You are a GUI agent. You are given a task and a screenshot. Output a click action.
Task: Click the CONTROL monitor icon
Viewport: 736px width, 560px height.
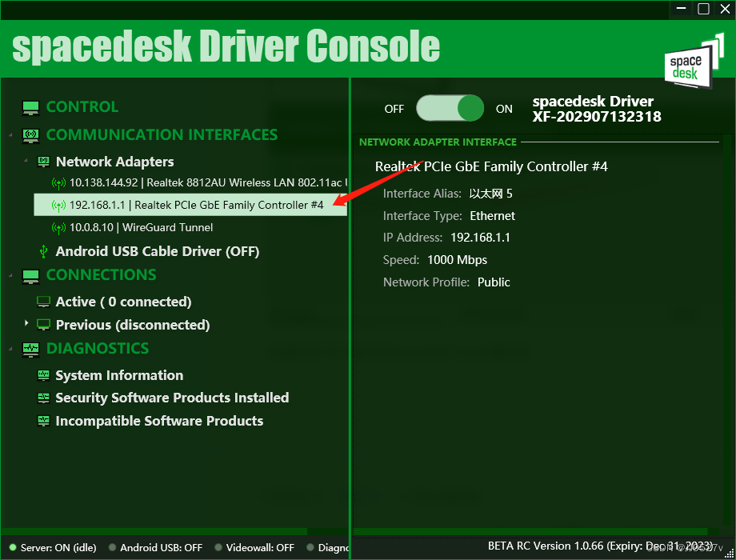31,107
